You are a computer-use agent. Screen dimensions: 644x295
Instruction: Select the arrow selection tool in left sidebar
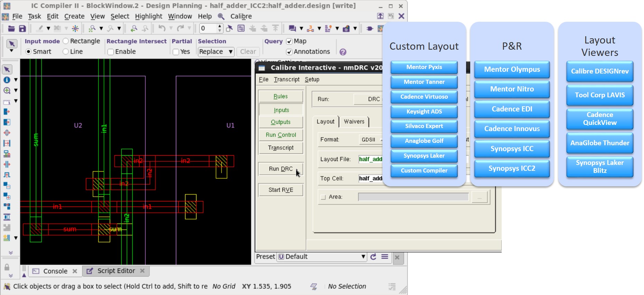(7, 69)
